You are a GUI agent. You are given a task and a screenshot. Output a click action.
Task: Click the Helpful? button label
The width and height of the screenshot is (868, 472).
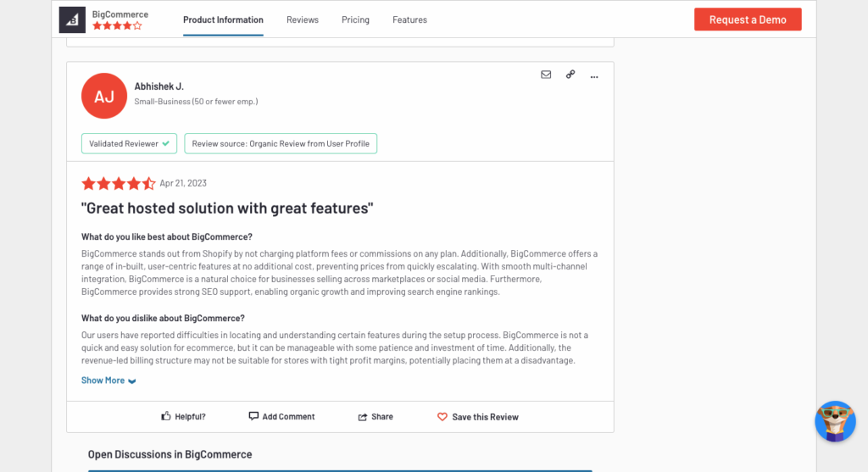pos(190,417)
